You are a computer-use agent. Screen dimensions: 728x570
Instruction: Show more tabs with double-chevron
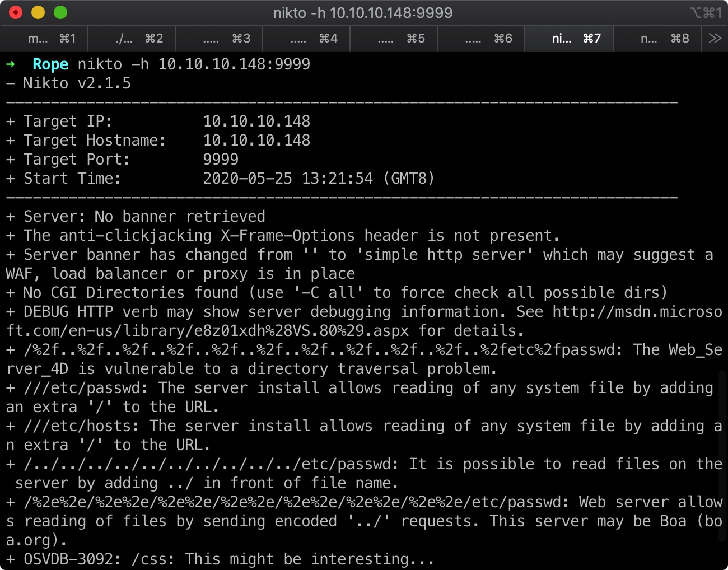click(715, 38)
